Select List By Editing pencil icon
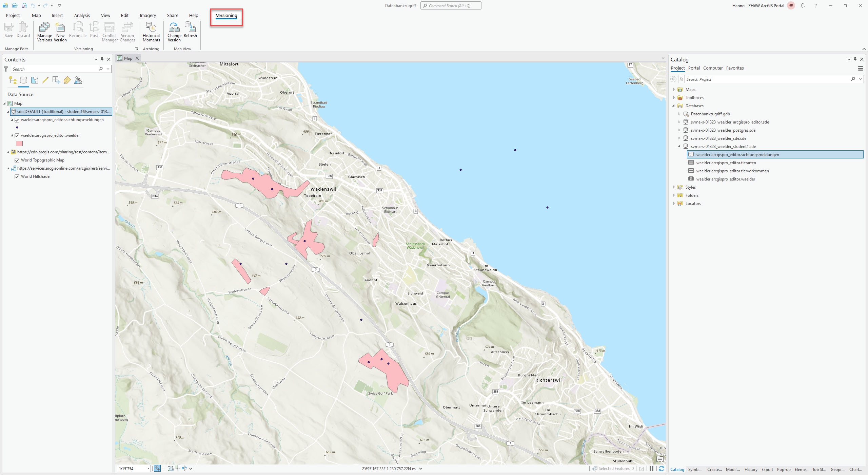The width and height of the screenshot is (868, 475). click(45, 80)
